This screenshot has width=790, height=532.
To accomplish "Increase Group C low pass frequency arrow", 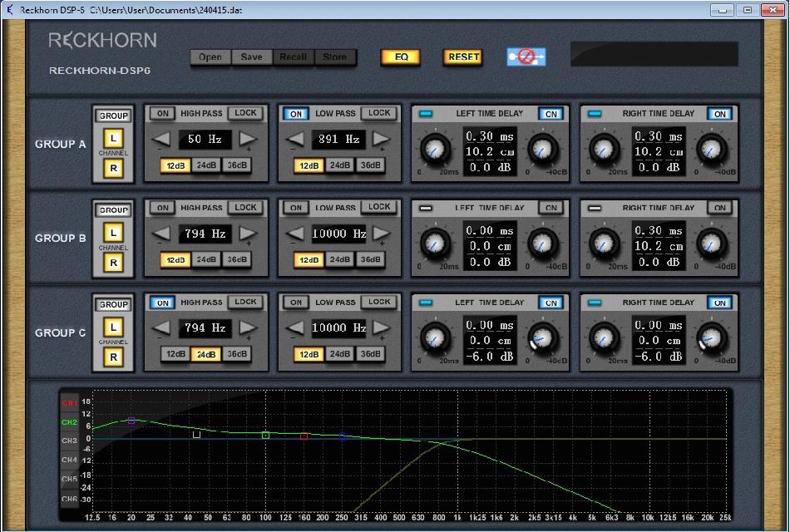I will (x=382, y=328).
